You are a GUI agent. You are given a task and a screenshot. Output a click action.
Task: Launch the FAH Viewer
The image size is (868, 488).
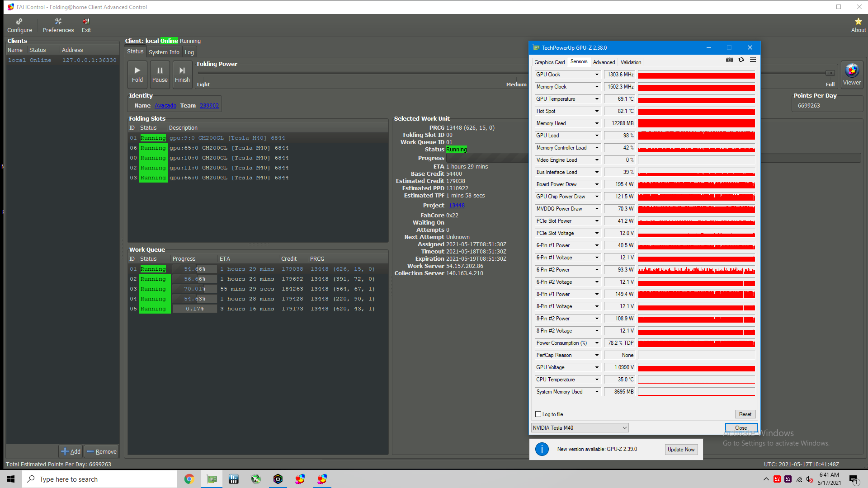[x=852, y=75]
